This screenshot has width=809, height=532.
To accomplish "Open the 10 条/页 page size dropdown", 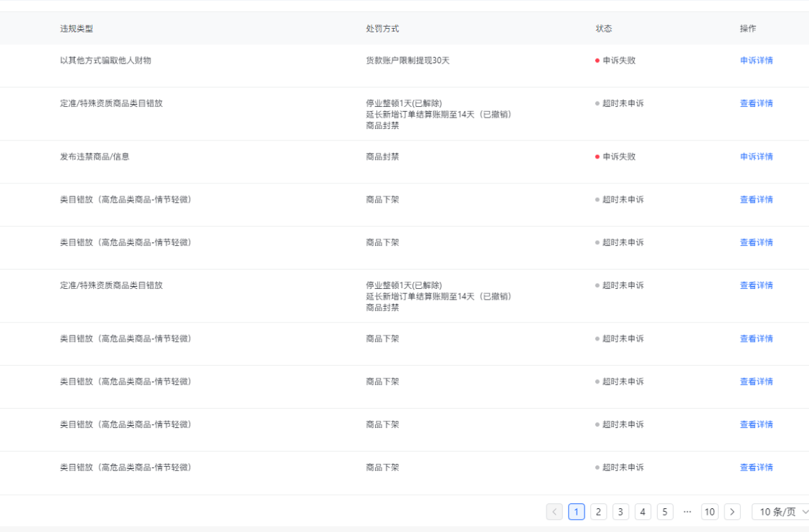I will click(780, 512).
